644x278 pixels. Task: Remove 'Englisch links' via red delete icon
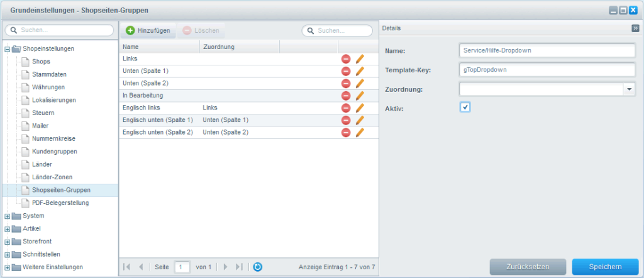(x=346, y=108)
